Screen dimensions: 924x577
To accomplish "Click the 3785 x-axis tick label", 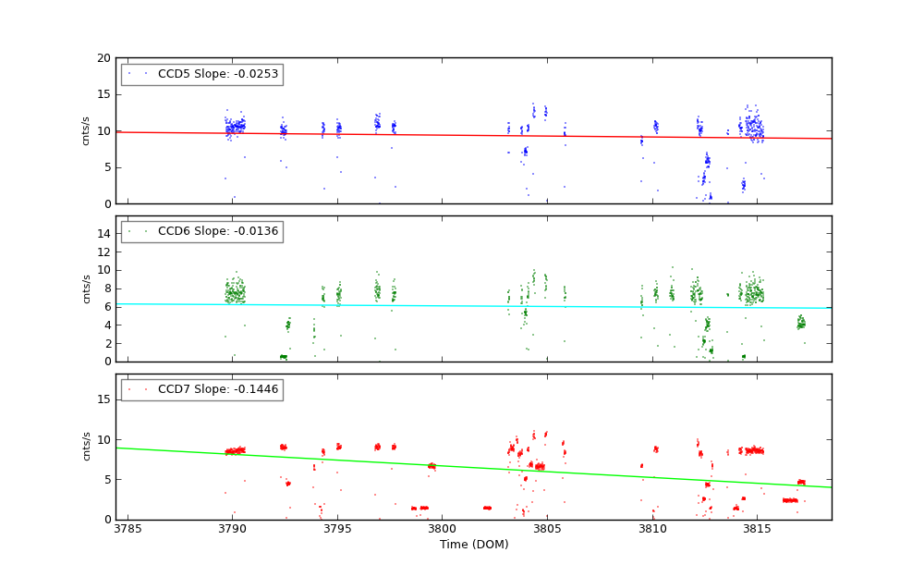I will (128, 530).
